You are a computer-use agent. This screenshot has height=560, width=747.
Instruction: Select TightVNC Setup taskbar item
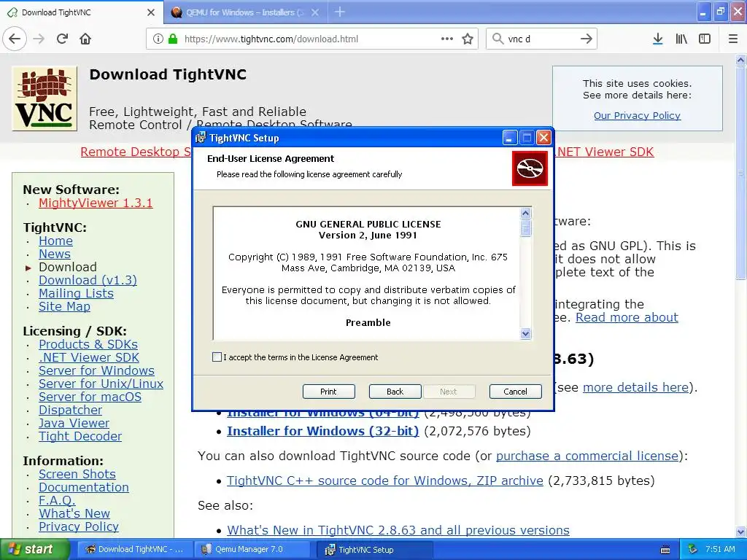click(375, 550)
